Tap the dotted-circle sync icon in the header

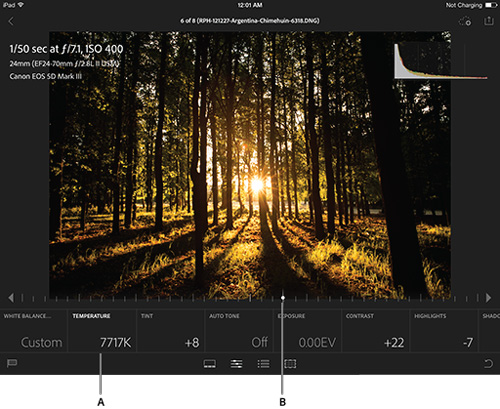465,22
